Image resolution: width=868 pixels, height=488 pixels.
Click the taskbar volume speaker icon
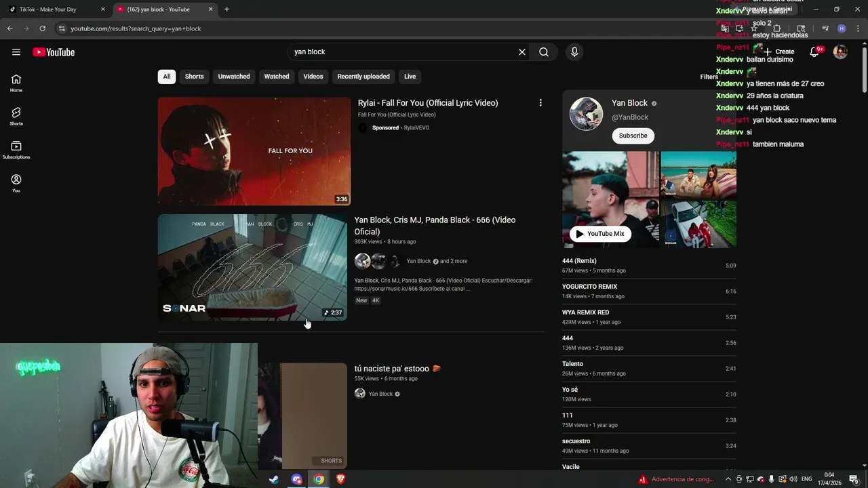(793, 479)
